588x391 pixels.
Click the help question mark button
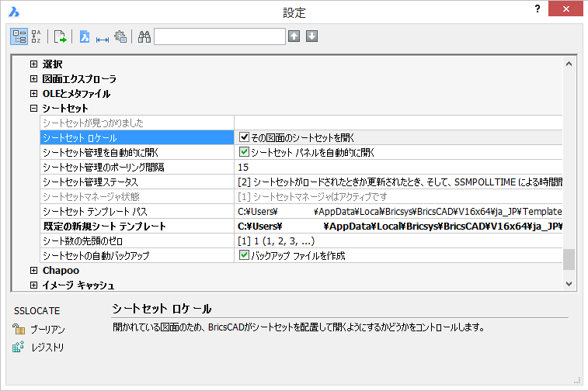(x=538, y=9)
